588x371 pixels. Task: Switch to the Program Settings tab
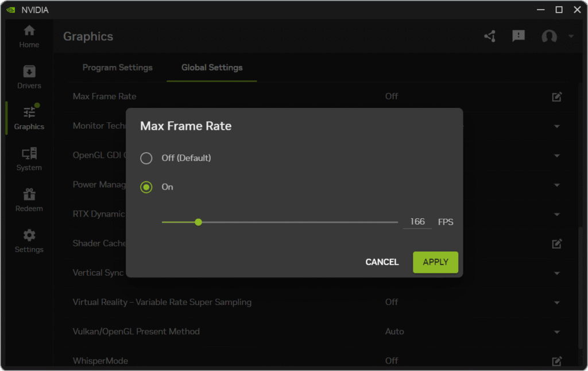(x=117, y=68)
